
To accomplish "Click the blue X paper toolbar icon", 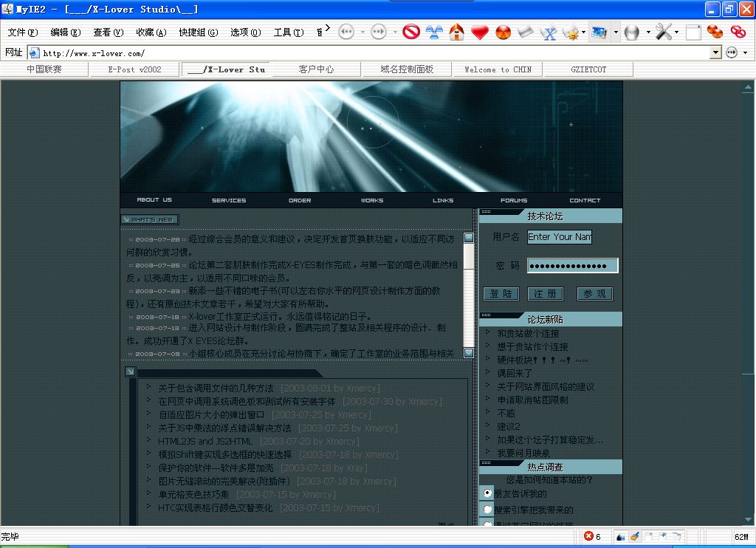I will tap(549, 32).
